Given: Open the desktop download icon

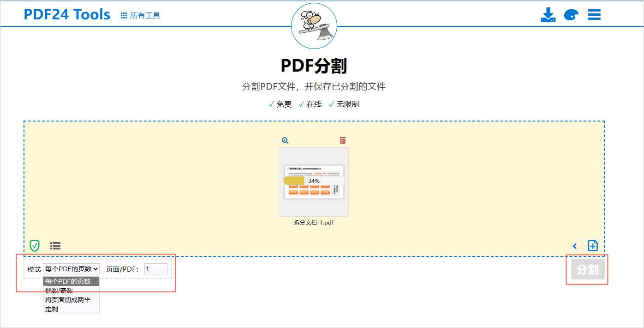Looking at the screenshot, I should point(548,15).
